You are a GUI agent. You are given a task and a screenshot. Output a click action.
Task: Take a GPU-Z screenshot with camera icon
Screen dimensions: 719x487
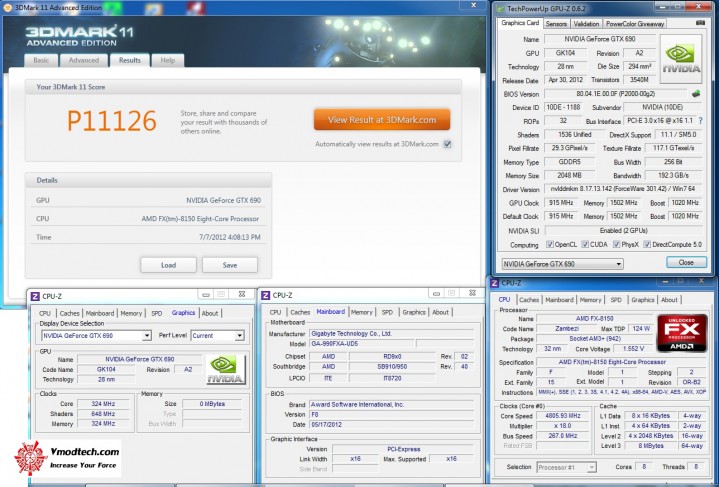(700, 22)
